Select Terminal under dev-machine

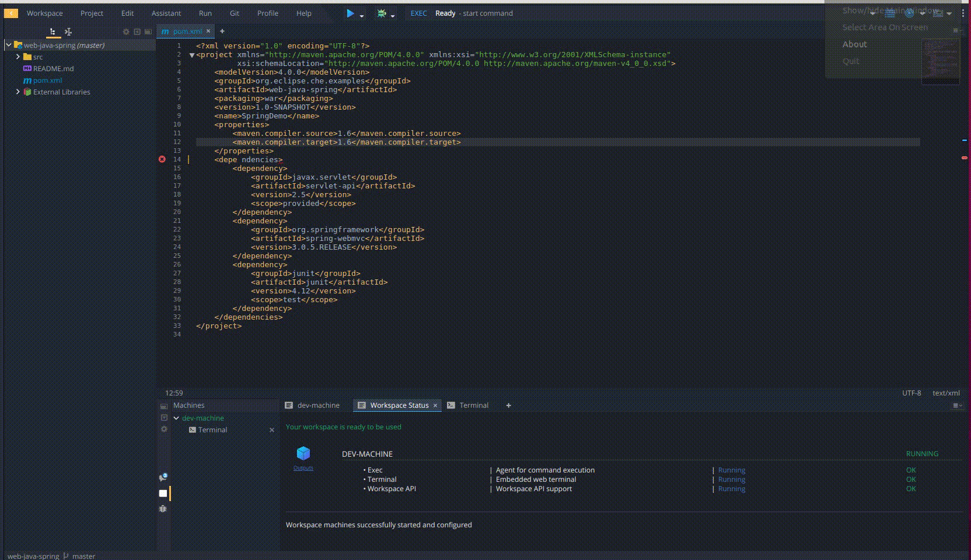212,429
